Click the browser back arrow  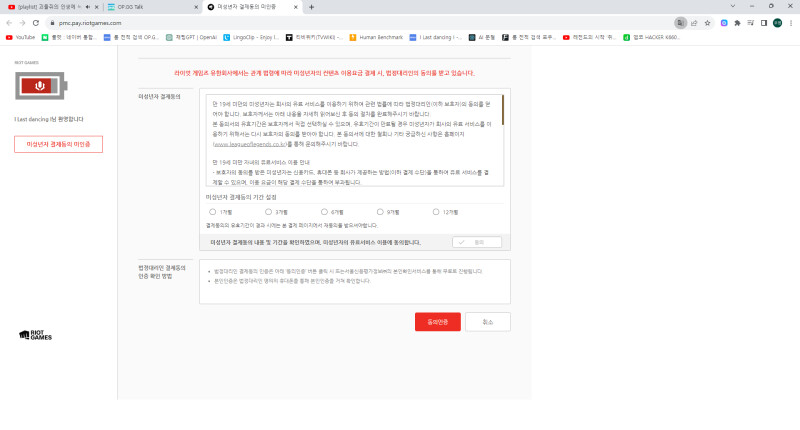coord(9,21)
